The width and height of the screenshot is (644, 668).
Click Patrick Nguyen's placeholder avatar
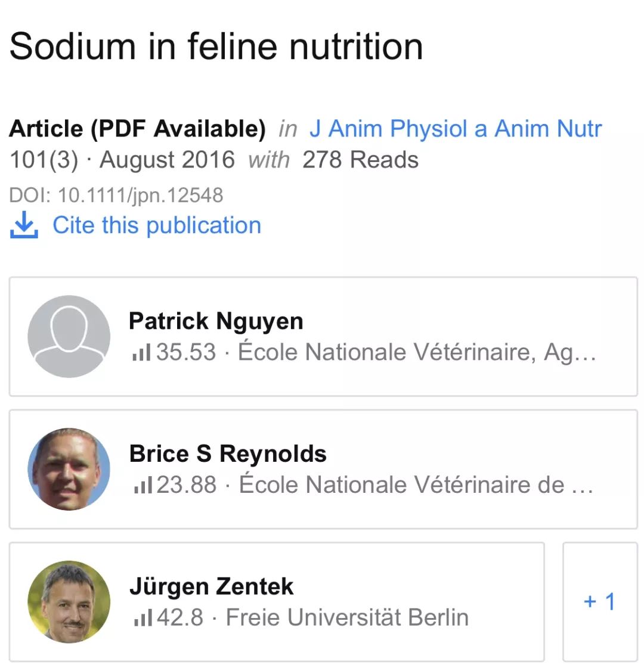pos(69,337)
